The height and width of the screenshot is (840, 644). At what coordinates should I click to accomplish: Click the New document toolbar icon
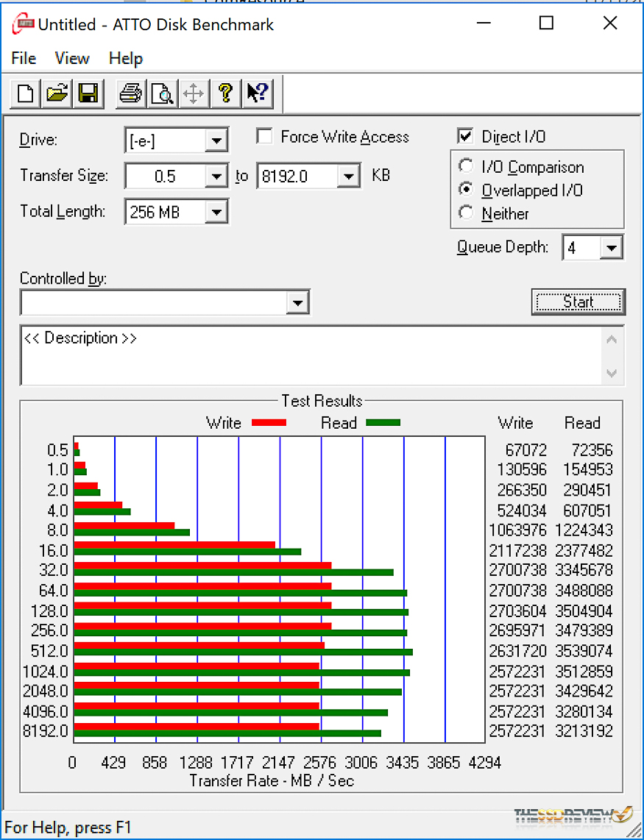tap(25, 93)
